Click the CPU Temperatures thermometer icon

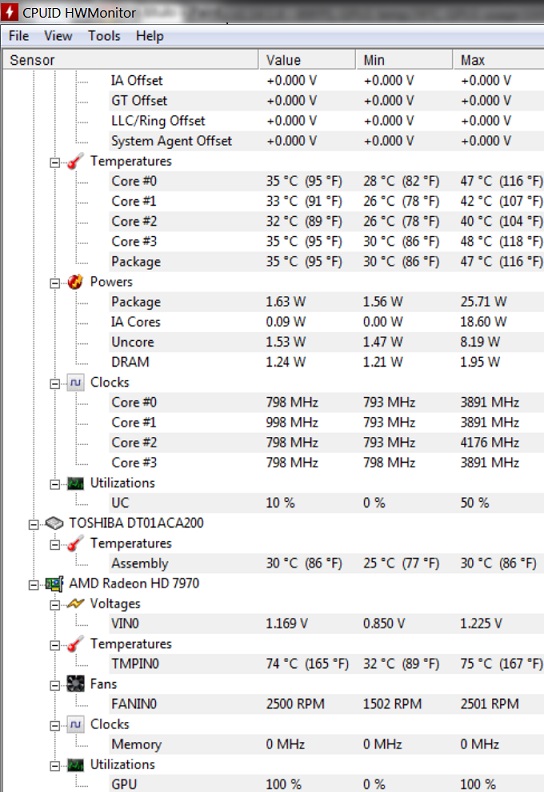coord(75,162)
